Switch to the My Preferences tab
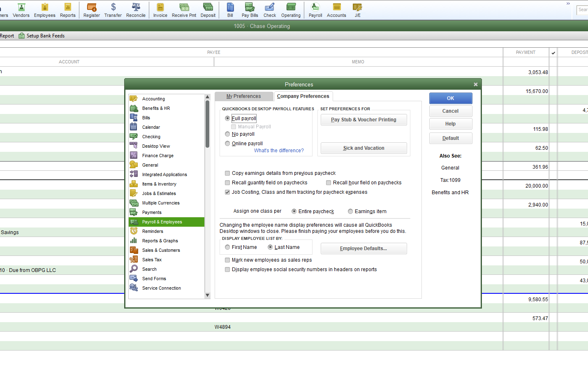588x367 pixels. click(x=244, y=96)
